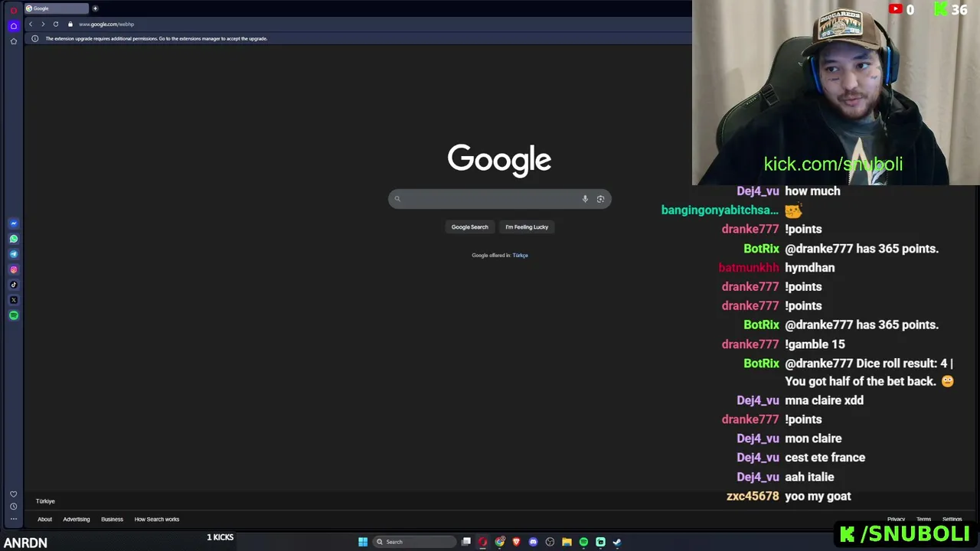Open Spotify from the taskbar

pos(583,542)
